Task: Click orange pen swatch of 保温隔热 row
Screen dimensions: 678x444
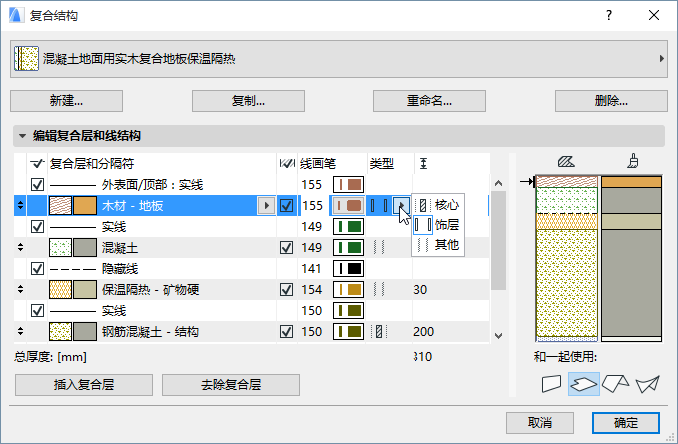Action: click(x=348, y=289)
